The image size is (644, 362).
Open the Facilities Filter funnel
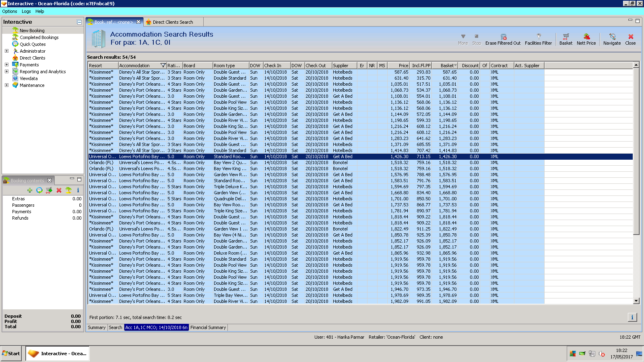tap(539, 37)
